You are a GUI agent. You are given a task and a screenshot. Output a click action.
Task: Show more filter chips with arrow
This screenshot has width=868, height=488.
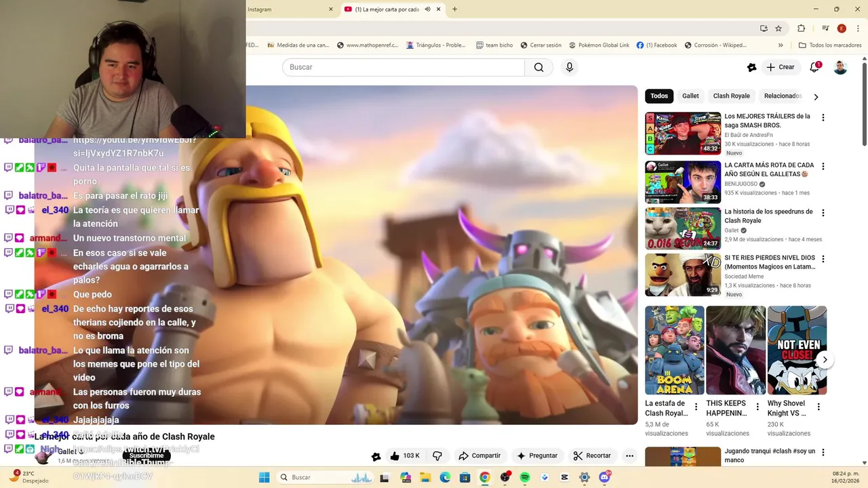tap(816, 96)
